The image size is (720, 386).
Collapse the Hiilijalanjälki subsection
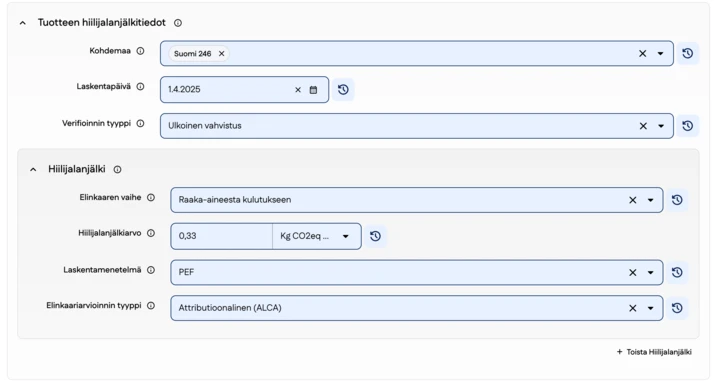pyautogui.click(x=33, y=170)
